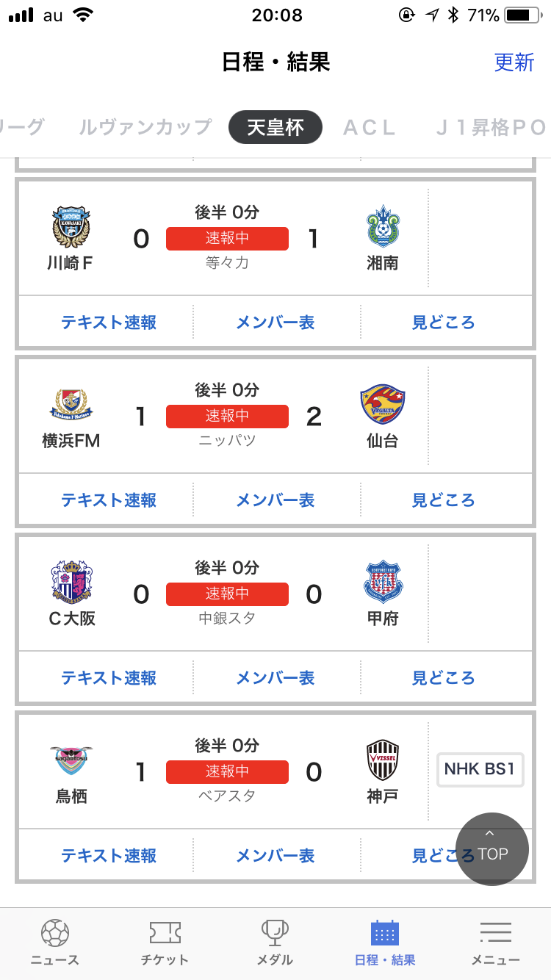Screen dimensions: 551x980
Task: Tap the Cerezo Osaka team crest
Action: 71,582
